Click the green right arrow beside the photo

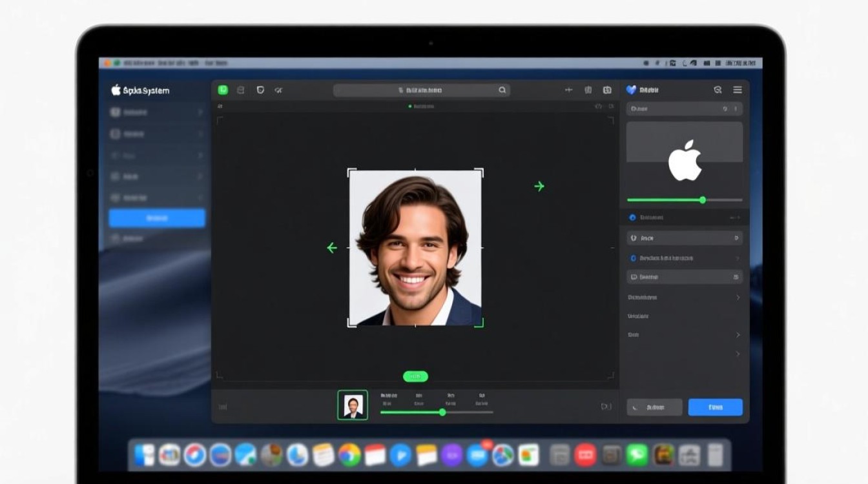click(539, 187)
